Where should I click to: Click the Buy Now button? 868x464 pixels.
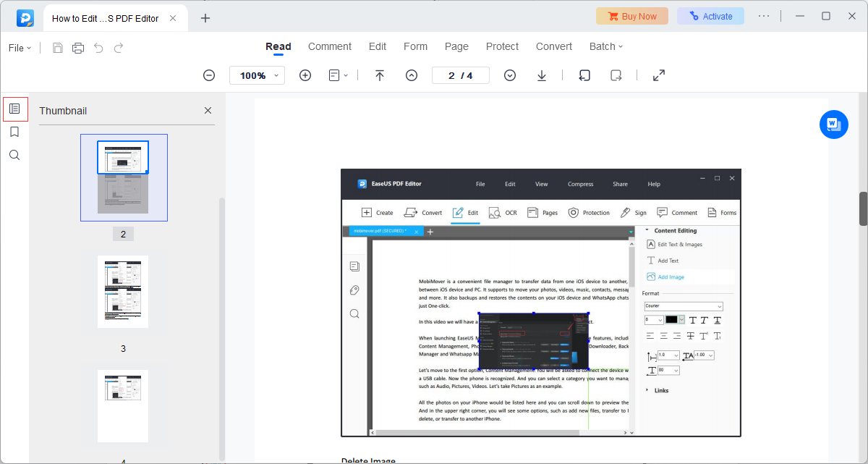[632, 16]
